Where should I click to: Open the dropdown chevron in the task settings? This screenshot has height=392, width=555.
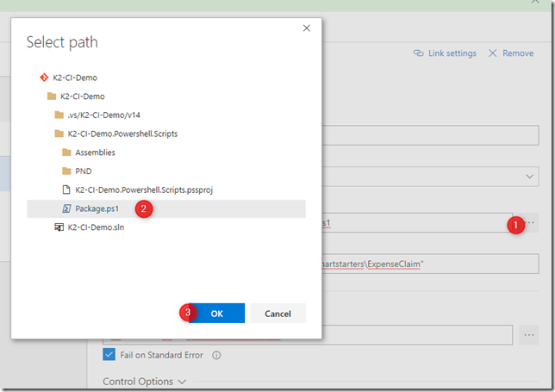[529, 177]
